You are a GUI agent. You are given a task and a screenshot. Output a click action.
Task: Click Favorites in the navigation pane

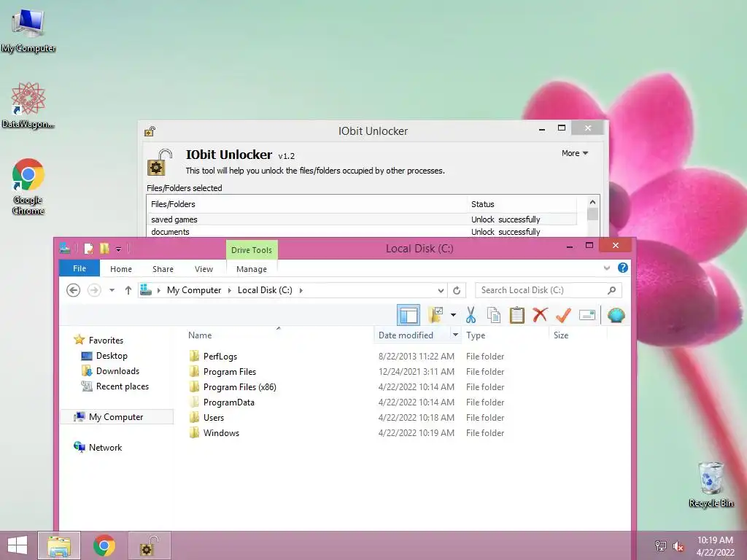[106, 340]
